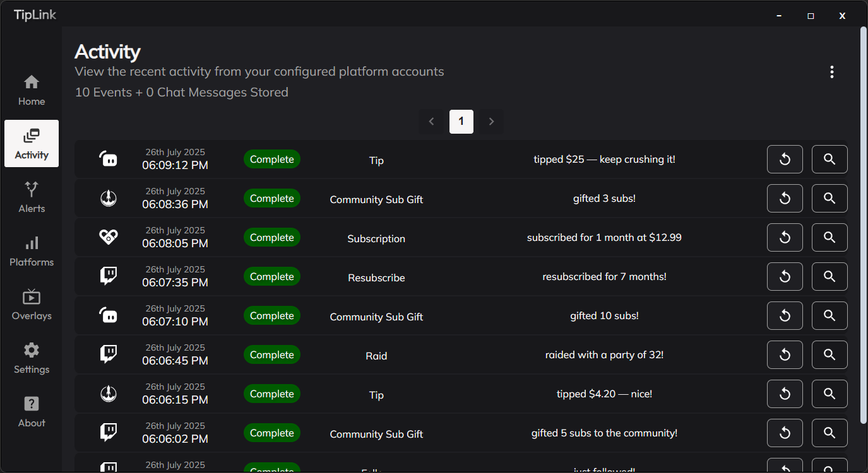Replay the Resubscribe event

point(784,276)
